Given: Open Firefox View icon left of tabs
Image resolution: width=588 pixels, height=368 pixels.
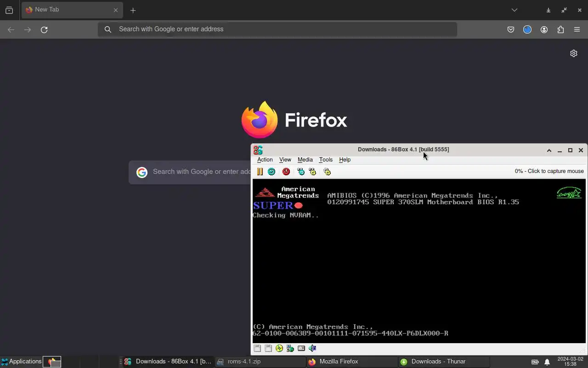Looking at the screenshot, I should pyautogui.click(x=9, y=10).
